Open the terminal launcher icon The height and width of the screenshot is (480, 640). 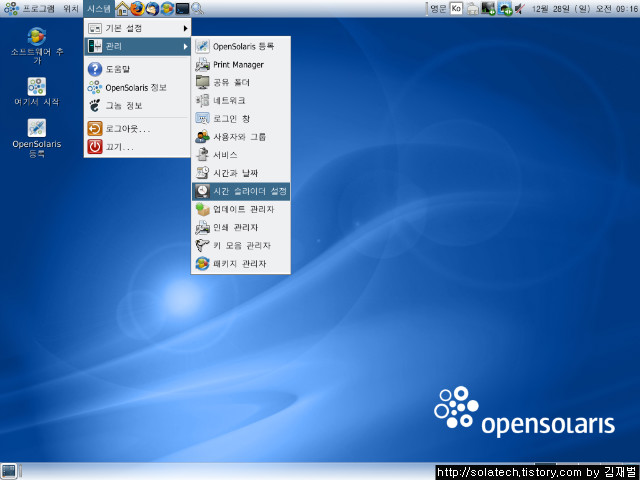(x=182, y=9)
